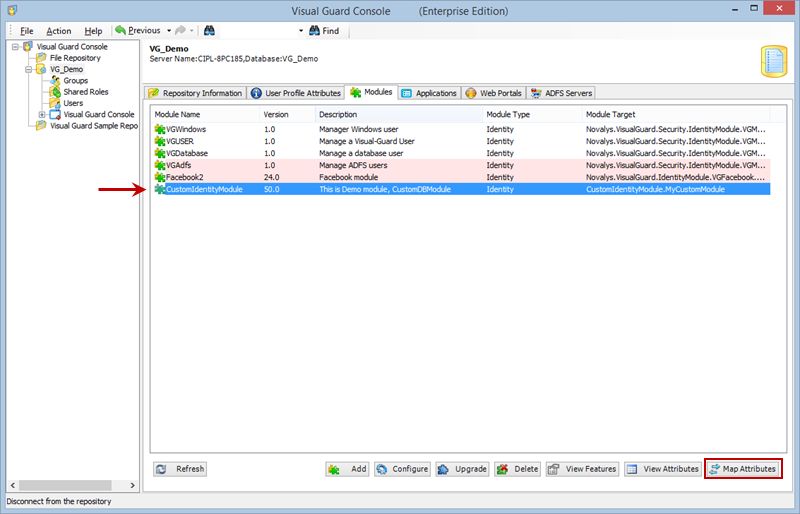Select File Repository in the tree
This screenshot has width=800, height=514.
pyautogui.click(x=75, y=58)
